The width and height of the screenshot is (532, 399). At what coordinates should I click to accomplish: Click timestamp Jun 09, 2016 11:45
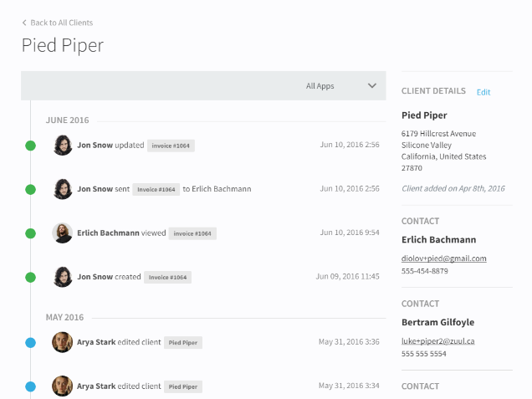pyautogui.click(x=347, y=277)
